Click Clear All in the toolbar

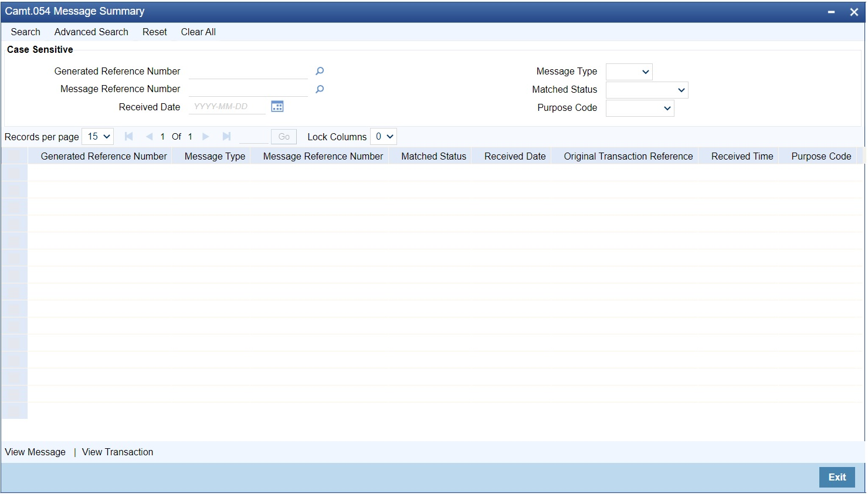[x=198, y=32]
